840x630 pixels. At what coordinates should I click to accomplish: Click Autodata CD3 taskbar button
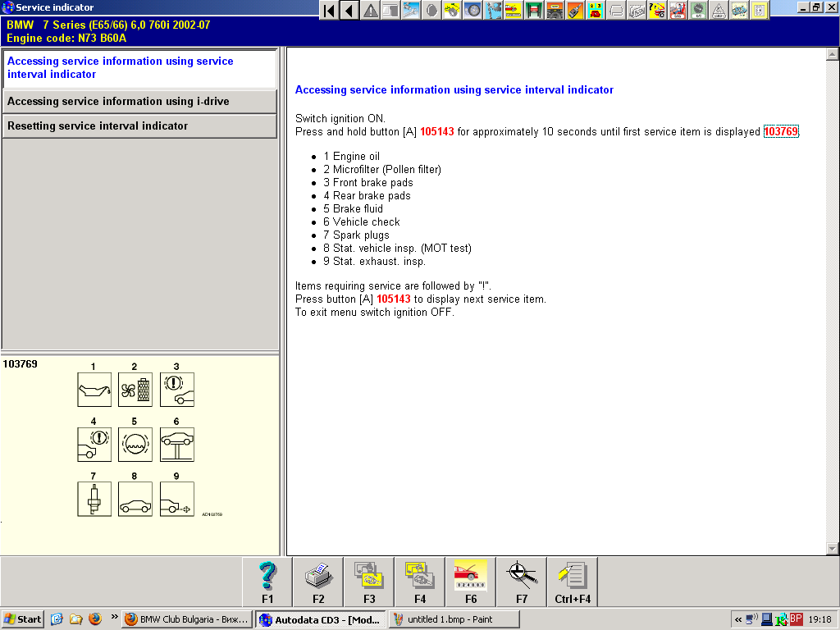321,619
